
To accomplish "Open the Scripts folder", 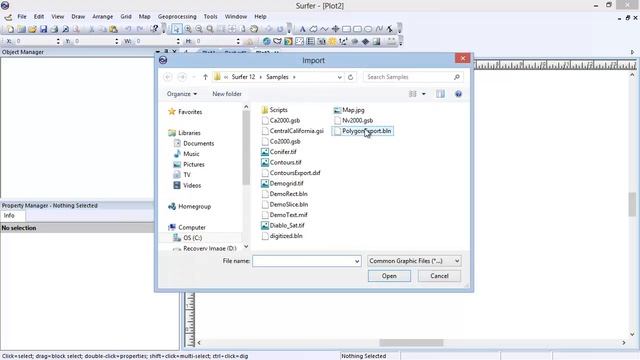I will coord(274,110).
